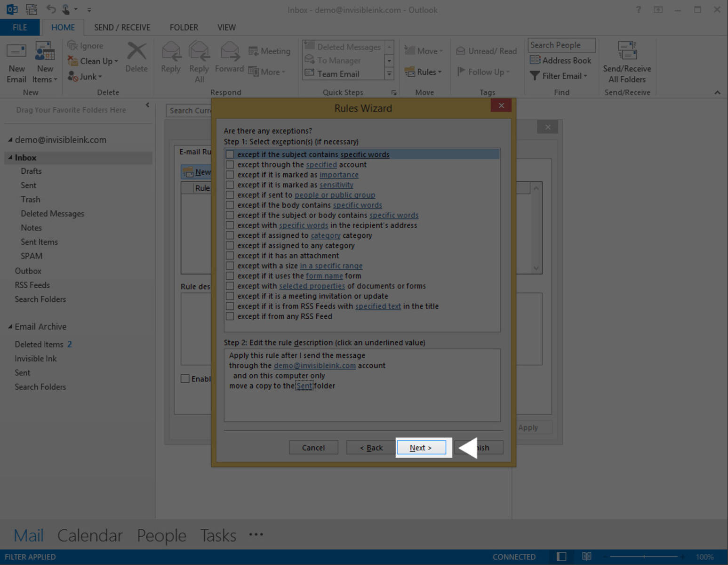Click the Next button in Rules Wizard
728x565 pixels.
421,447
